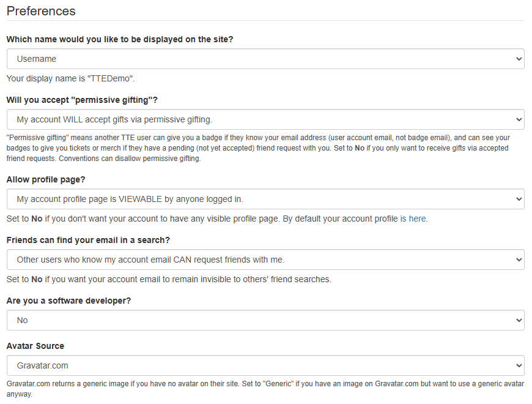Click the selector showing "CAN request friends with me"

click(265, 259)
